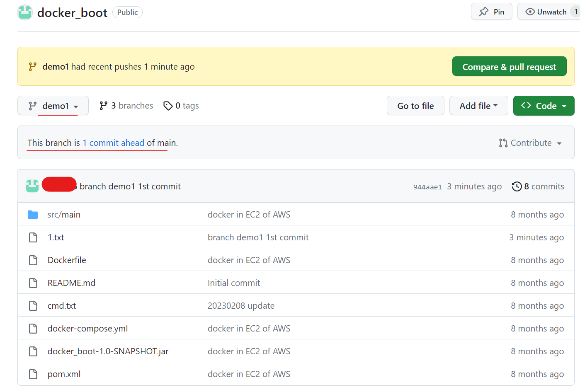Screen dimensions: 580x392
Task: Click the eye icon on Unwatch button
Action: coord(530,12)
